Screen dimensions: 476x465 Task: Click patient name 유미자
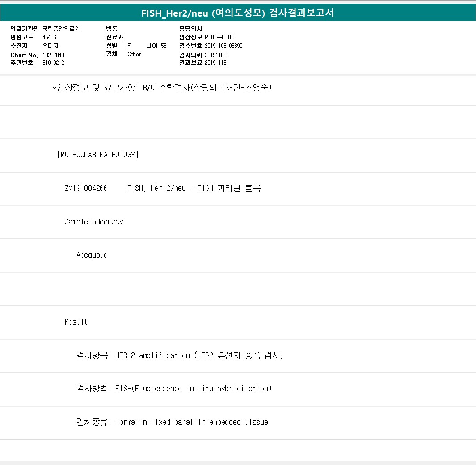pos(51,46)
